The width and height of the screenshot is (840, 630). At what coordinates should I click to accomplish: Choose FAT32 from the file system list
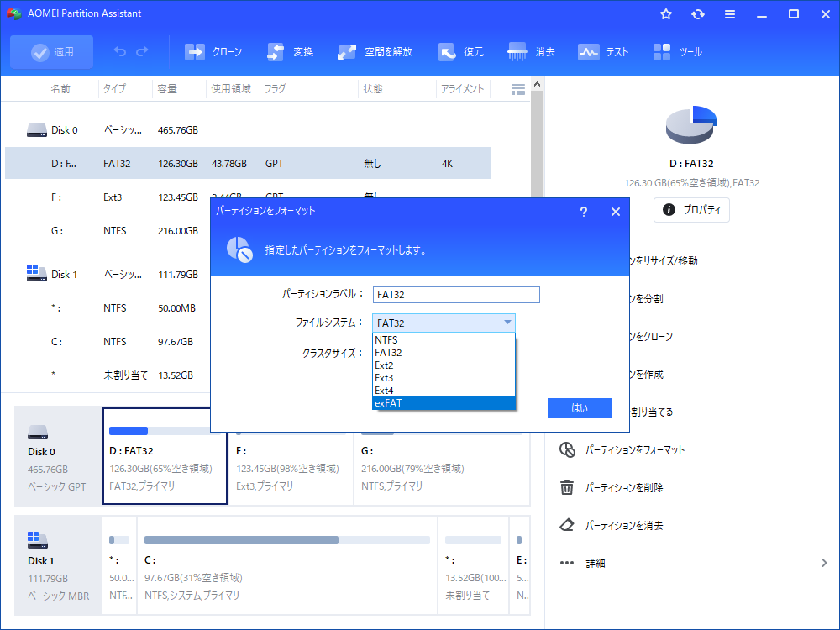(x=444, y=353)
